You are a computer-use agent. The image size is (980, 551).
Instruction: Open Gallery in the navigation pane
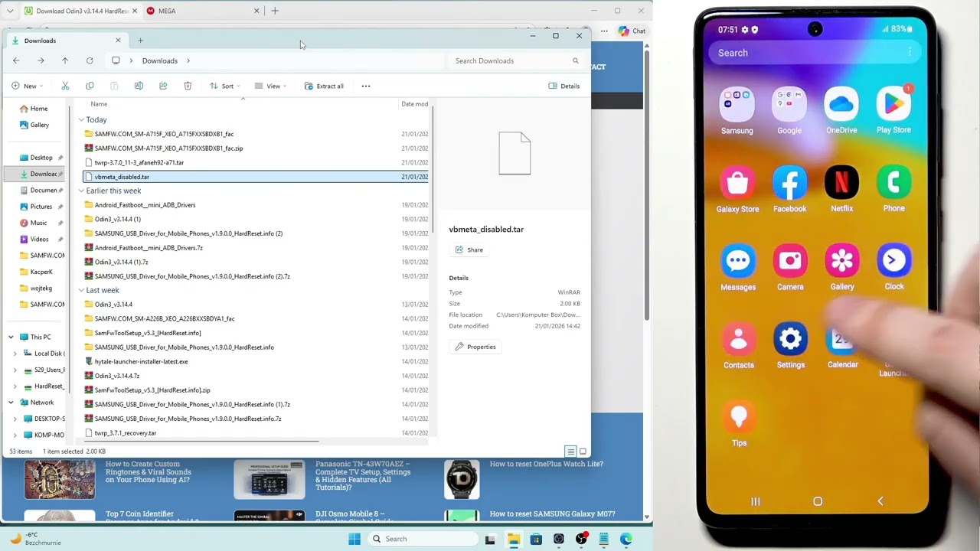coord(40,125)
